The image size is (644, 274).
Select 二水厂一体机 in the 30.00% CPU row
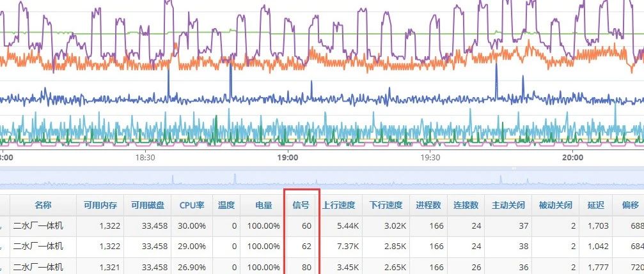point(38,225)
